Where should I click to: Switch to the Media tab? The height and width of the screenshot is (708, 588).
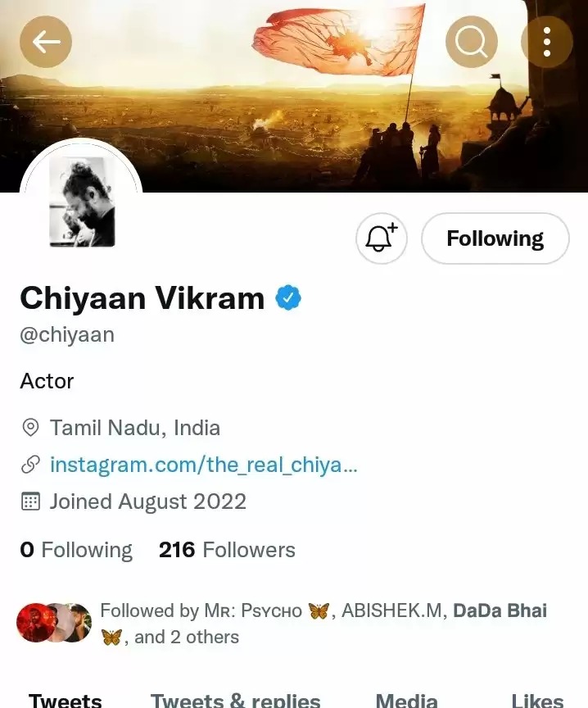click(406, 699)
